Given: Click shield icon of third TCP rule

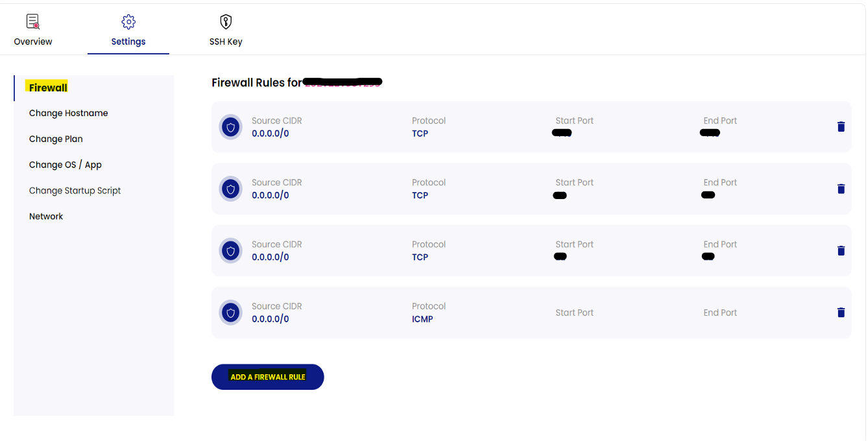Looking at the screenshot, I should tap(230, 251).
